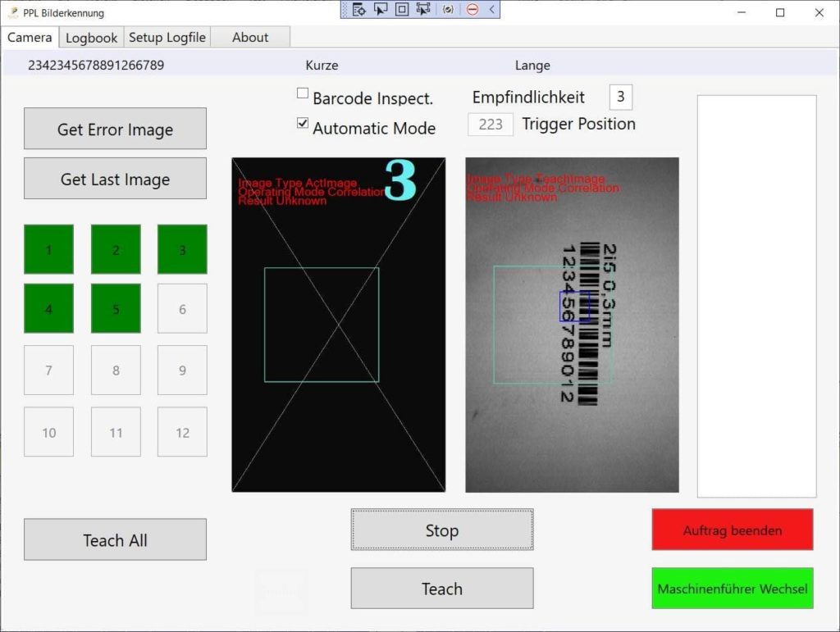Image resolution: width=840 pixels, height=632 pixels.
Task: Click the Hot Reload check icon
Action: [448, 10]
